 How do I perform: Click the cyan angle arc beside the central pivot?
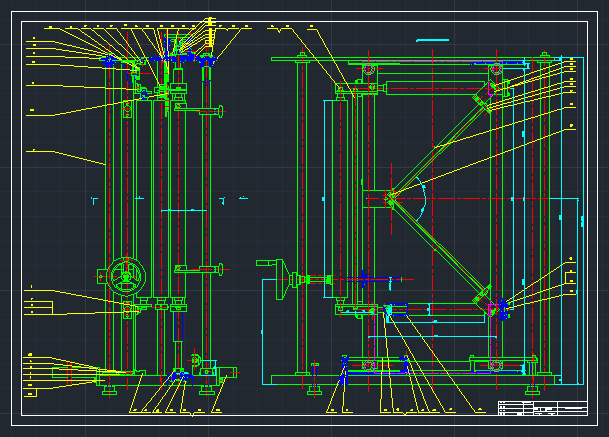pyautogui.click(x=424, y=197)
